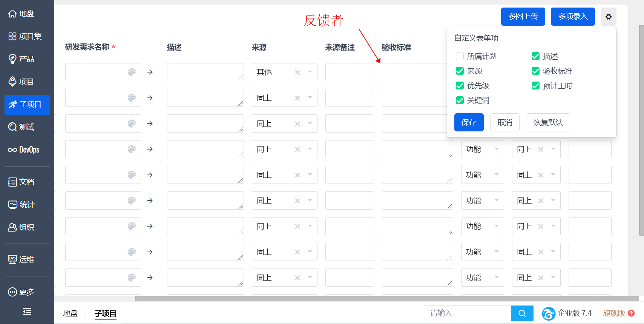Click the search magnifier button at bottom
644x324 pixels.
point(522,313)
